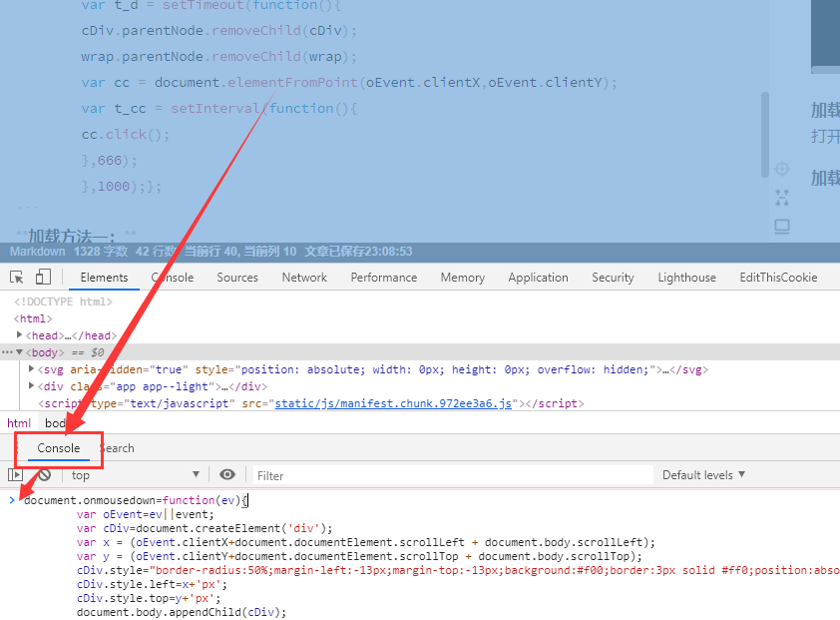Open the EditThisCookie tab

click(778, 278)
